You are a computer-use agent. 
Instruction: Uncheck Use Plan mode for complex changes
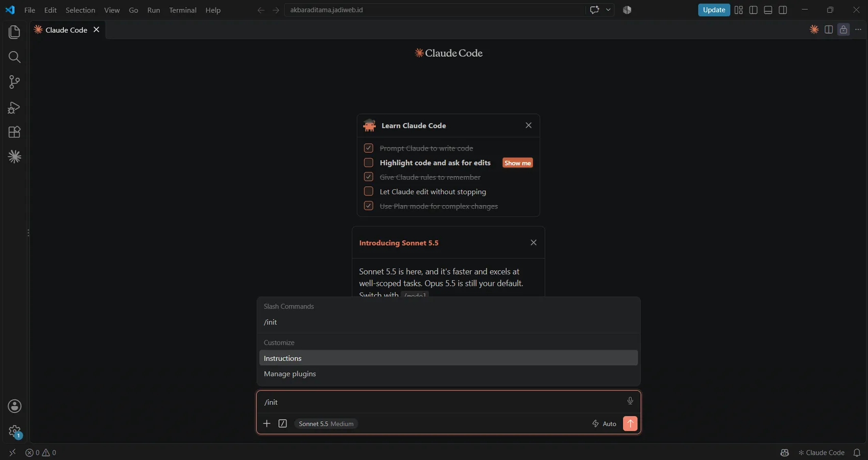click(x=369, y=206)
